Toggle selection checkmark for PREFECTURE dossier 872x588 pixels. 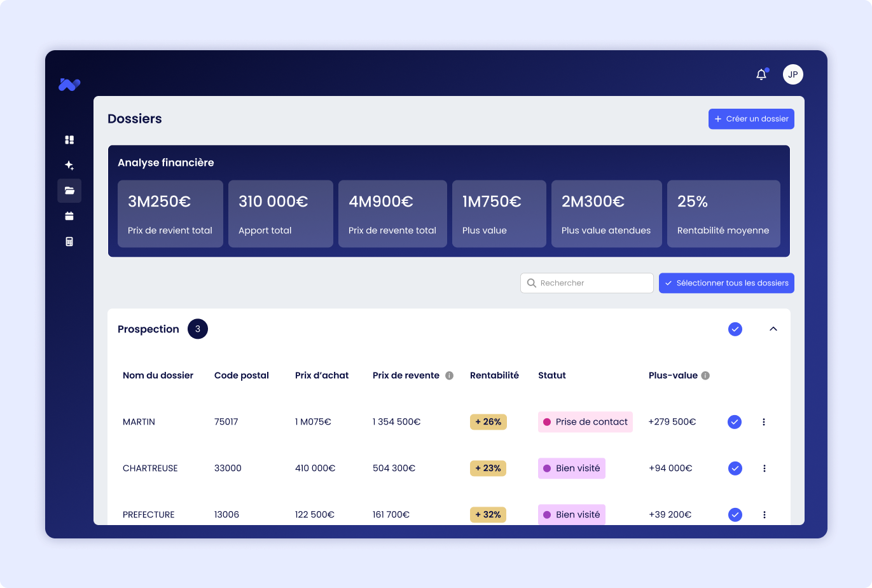(735, 515)
